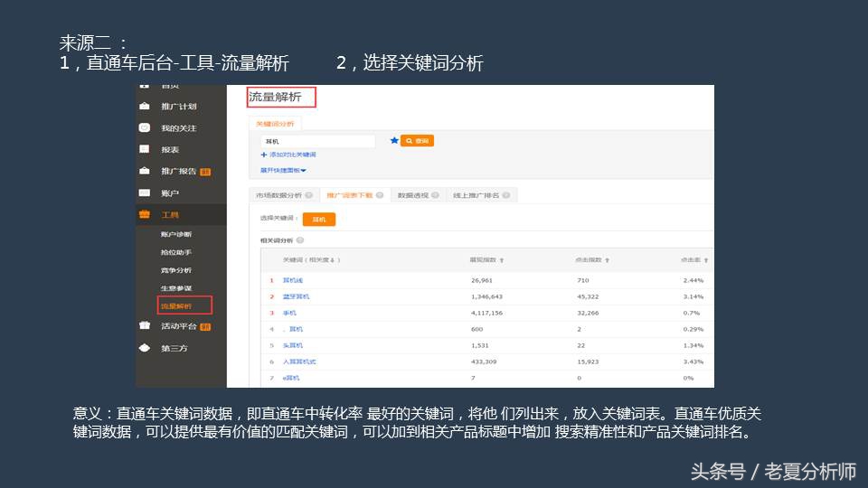Click the 0.29% click rate value
The height and width of the screenshot is (488, 868).
(x=693, y=329)
